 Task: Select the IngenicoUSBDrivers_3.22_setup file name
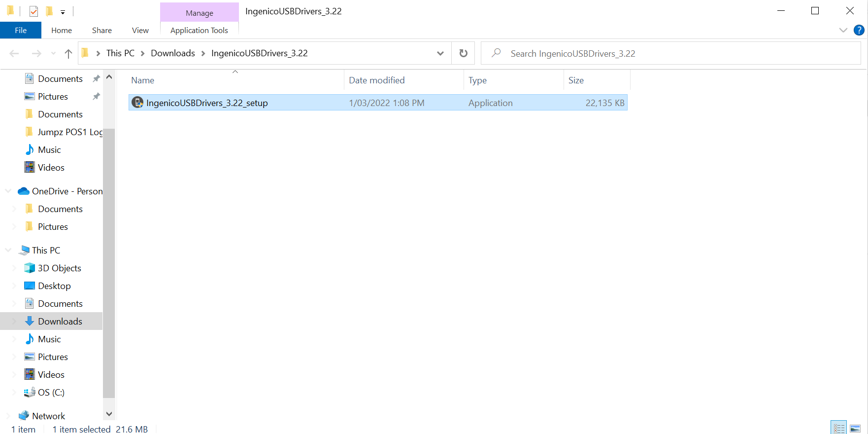click(x=207, y=103)
